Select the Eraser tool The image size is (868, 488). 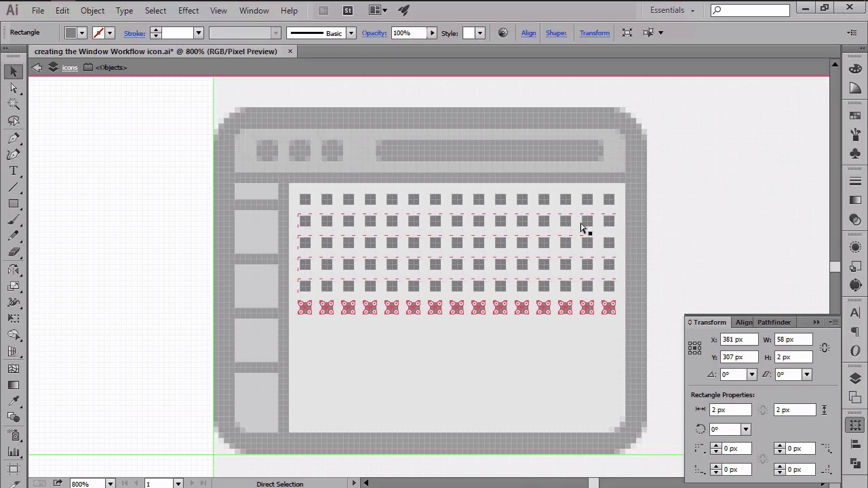click(14, 252)
